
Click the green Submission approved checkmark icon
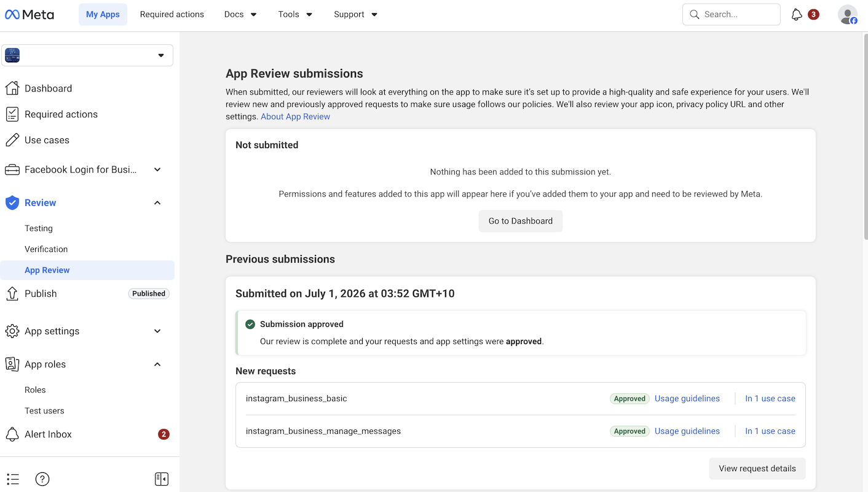pos(250,324)
